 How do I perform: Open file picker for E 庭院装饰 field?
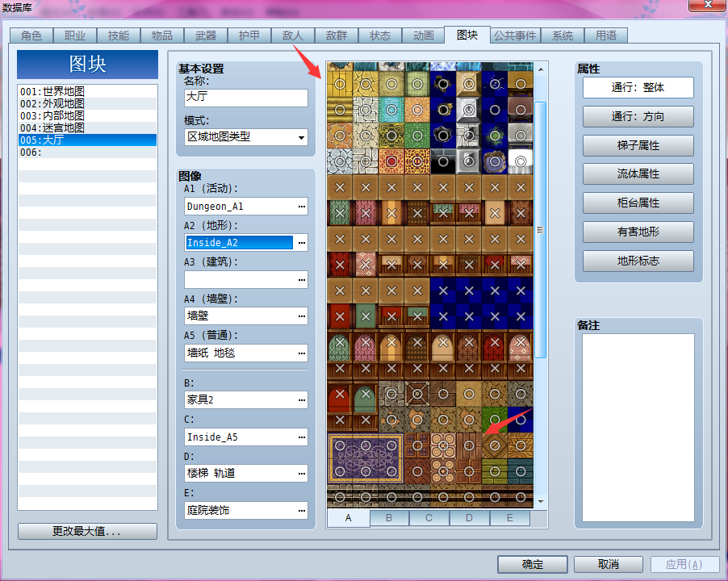302,511
